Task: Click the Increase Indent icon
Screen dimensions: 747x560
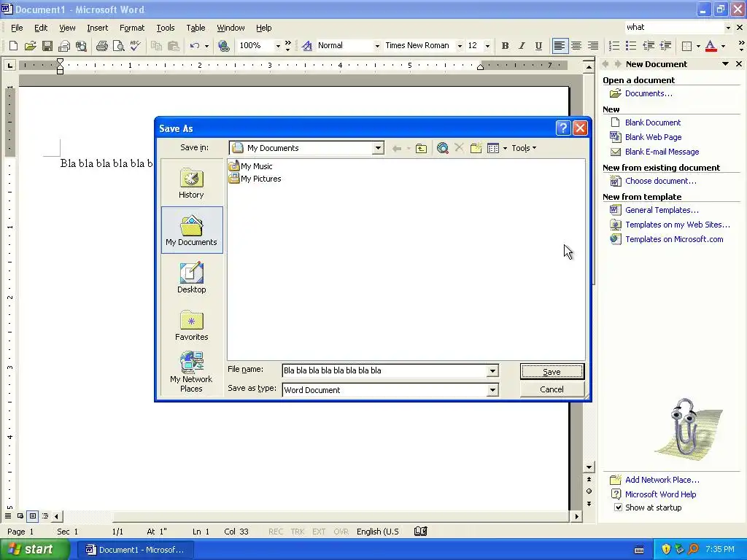Action: (665, 46)
